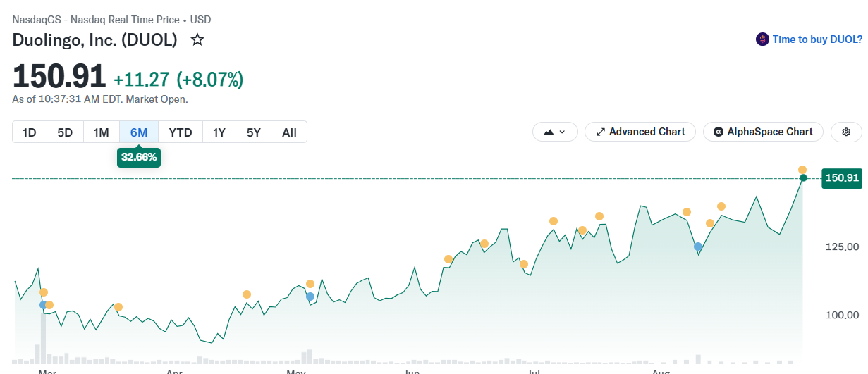Select the 1D time range tab
This screenshot has width=868, height=374.
click(x=30, y=132)
